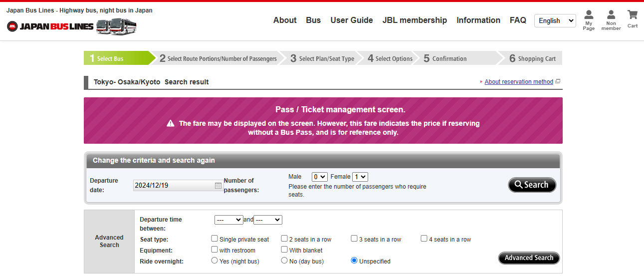644x277 pixels.
Task: Click the Advanced Search button
Action: pyautogui.click(x=529, y=258)
